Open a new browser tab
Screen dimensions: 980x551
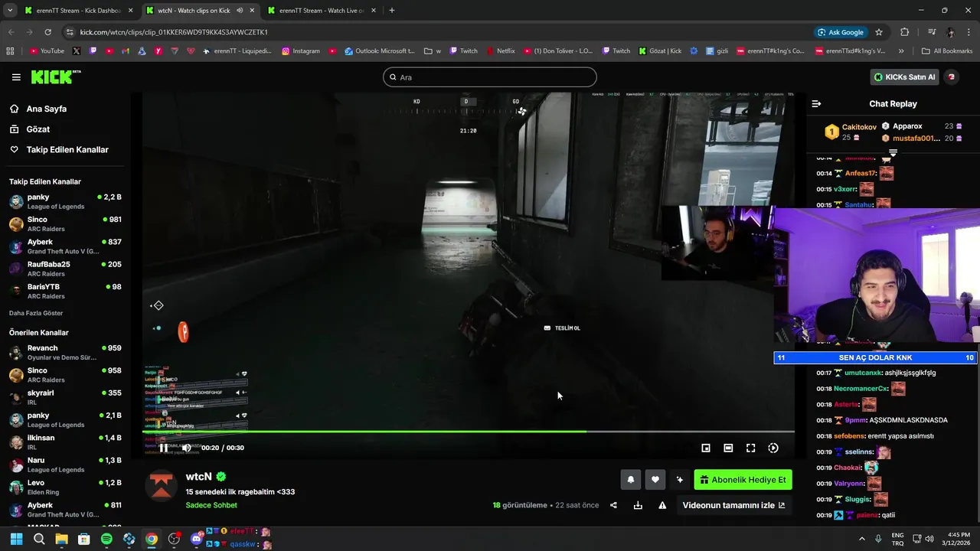click(x=392, y=11)
